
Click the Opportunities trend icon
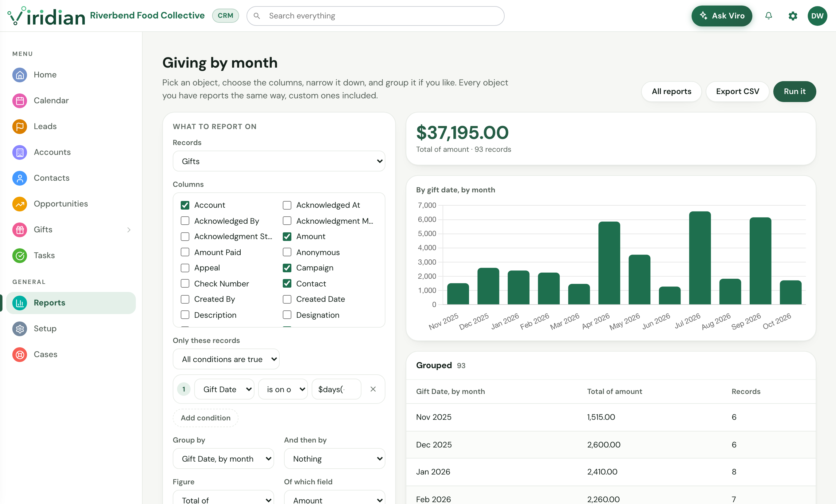(20, 204)
